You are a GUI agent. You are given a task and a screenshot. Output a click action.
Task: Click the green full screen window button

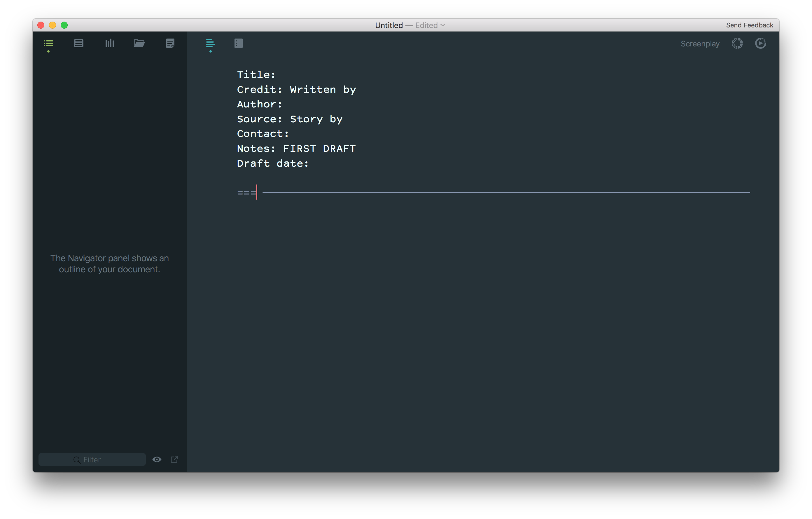point(64,25)
